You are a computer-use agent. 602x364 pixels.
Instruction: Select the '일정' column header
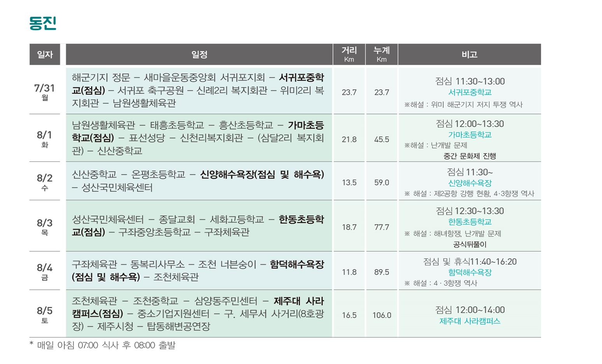tap(199, 54)
